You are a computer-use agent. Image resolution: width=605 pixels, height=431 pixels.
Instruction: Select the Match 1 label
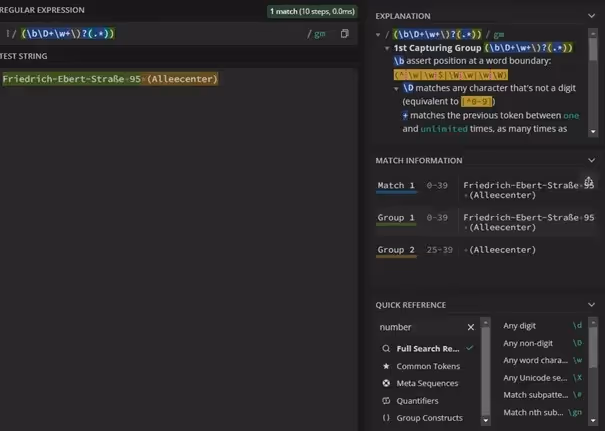pyautogui.click(x=396, y=185)
